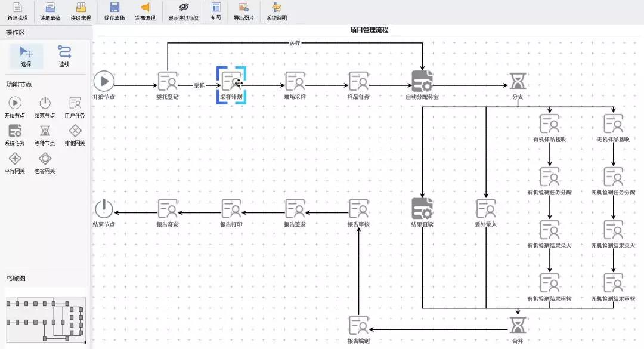Select the 自动分配科室 node on canvas

(x=422, y=82)
